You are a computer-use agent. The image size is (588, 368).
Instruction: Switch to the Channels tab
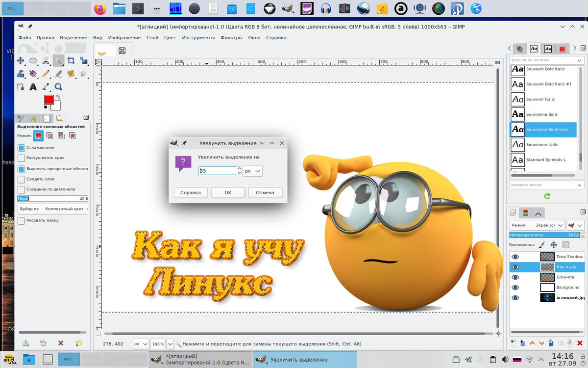coord(525,213)
